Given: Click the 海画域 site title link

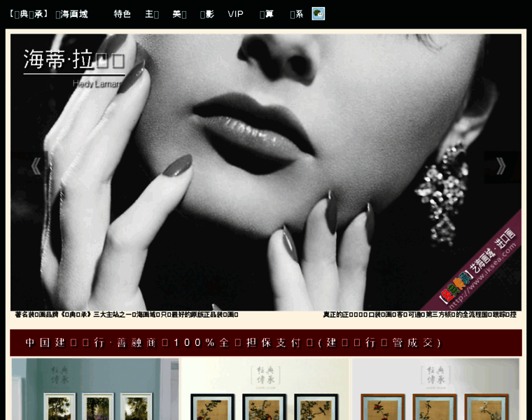Looking at the screenshot, I should [71, 14].
